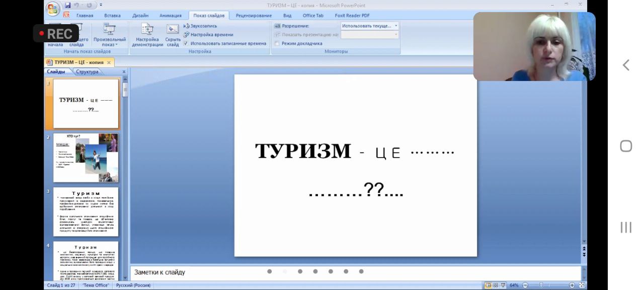Toggle Использовать записанные времена checkbox

pos(186,43)
